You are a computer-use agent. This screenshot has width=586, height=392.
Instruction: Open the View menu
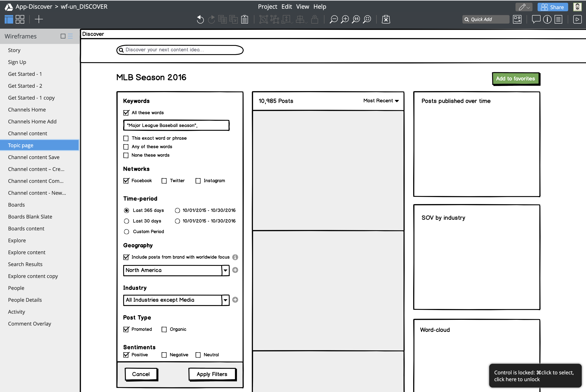coord(302,7)
